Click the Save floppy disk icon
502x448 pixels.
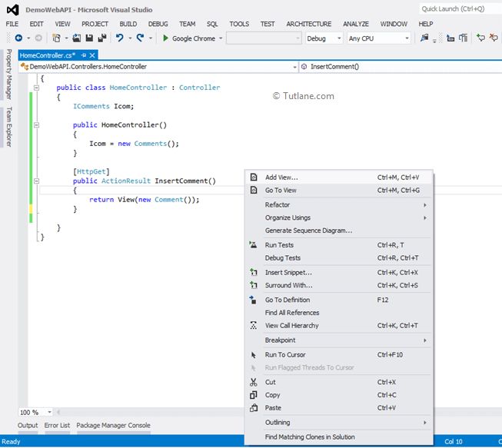click(x=89, y=38)
